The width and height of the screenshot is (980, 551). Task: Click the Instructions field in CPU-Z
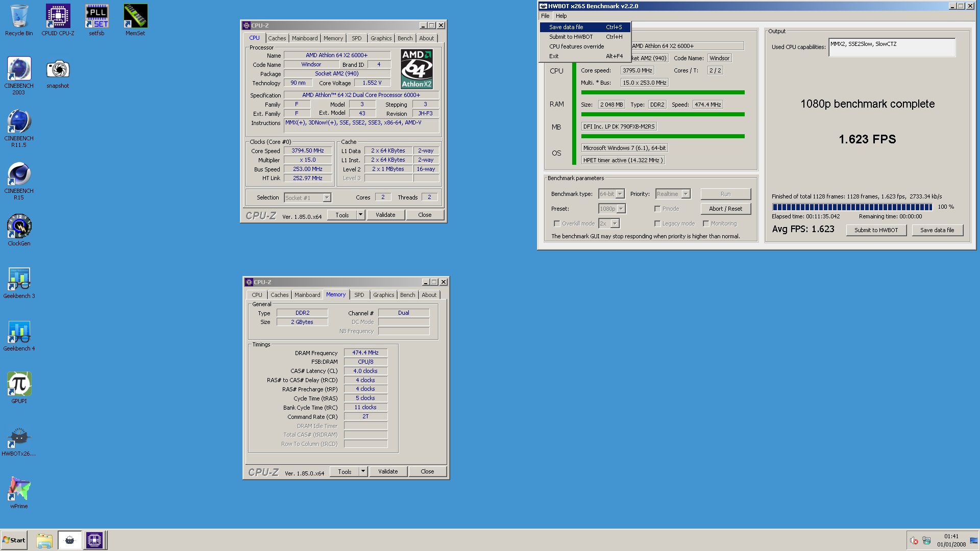tap(361, 126)
